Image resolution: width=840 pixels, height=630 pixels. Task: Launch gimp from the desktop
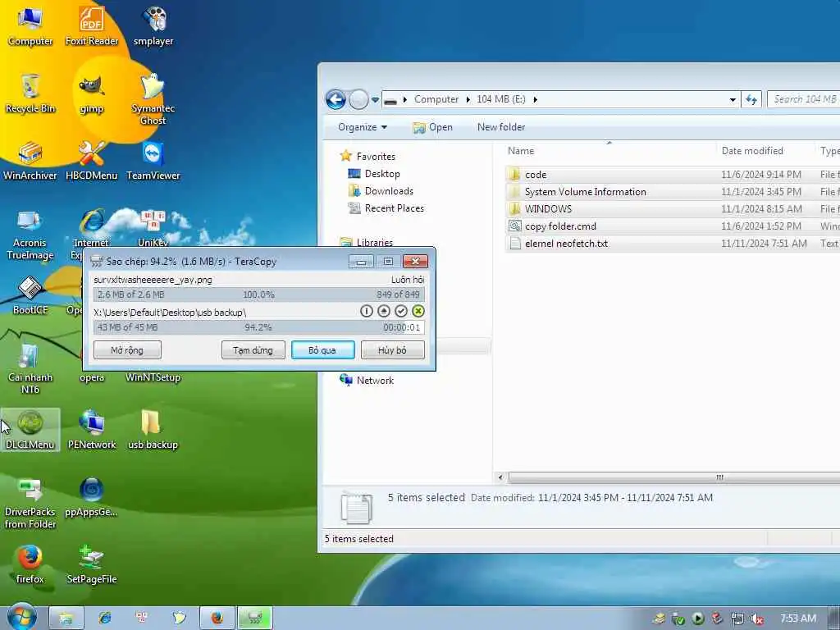pyautogui.click(x=92, y=94)
